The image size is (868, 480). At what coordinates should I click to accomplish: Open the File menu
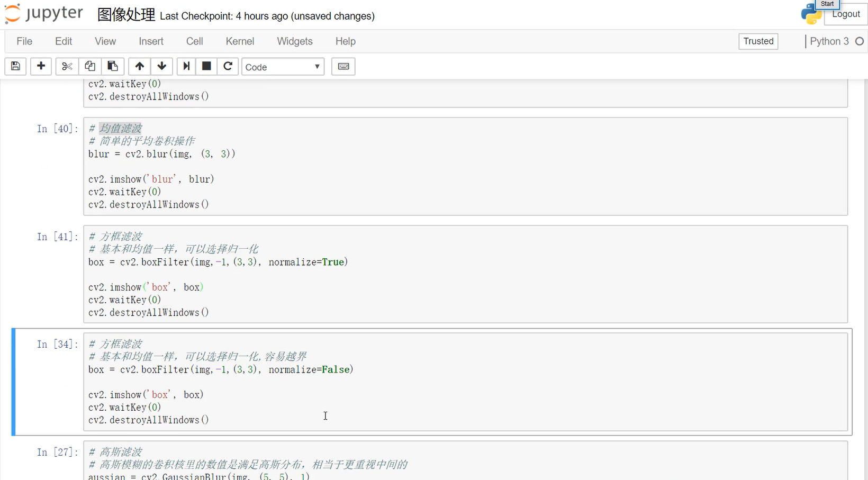(24, 41)
